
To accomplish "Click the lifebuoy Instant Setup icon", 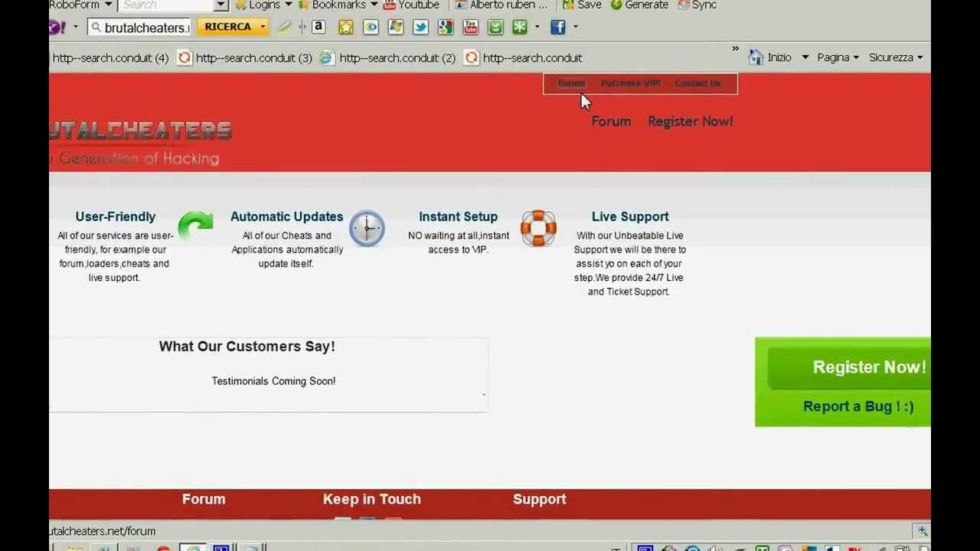I will click(538, 228).
